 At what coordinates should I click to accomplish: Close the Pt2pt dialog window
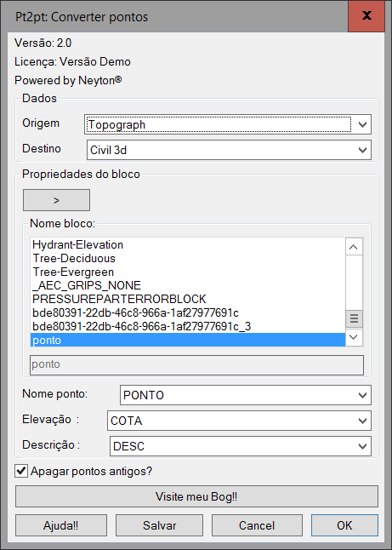366,16
